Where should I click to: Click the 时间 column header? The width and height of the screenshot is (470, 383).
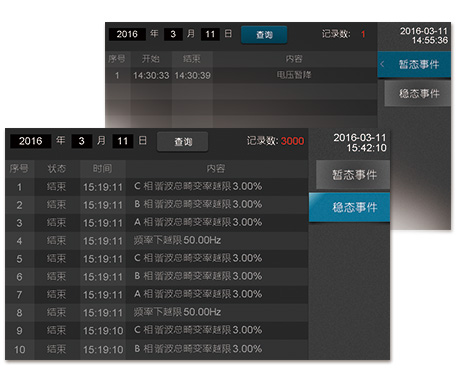tap(102, 169)
